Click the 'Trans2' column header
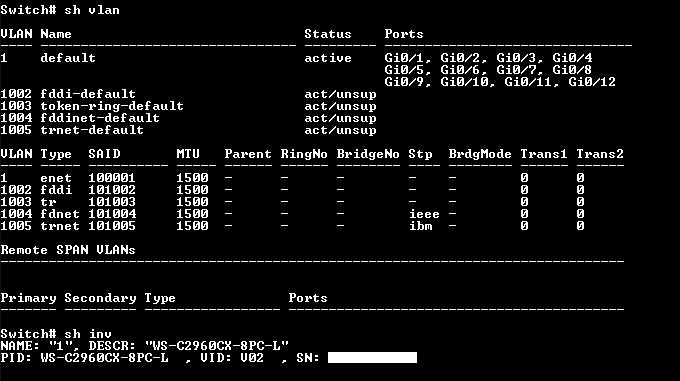 point(600,154)
